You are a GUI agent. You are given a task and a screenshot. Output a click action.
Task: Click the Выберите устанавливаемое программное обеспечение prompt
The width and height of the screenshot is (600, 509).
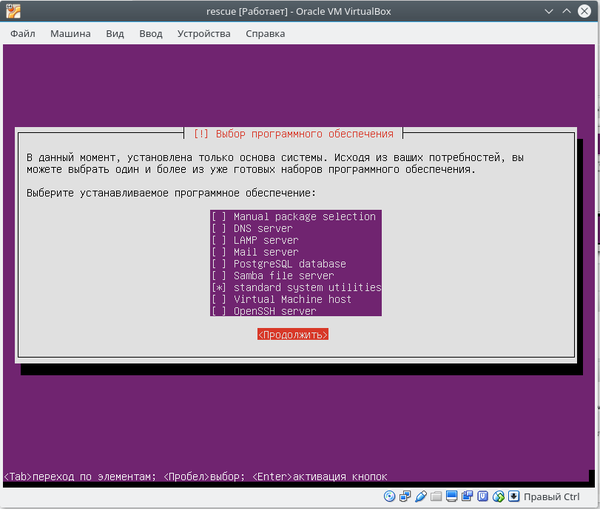(171, 193)
